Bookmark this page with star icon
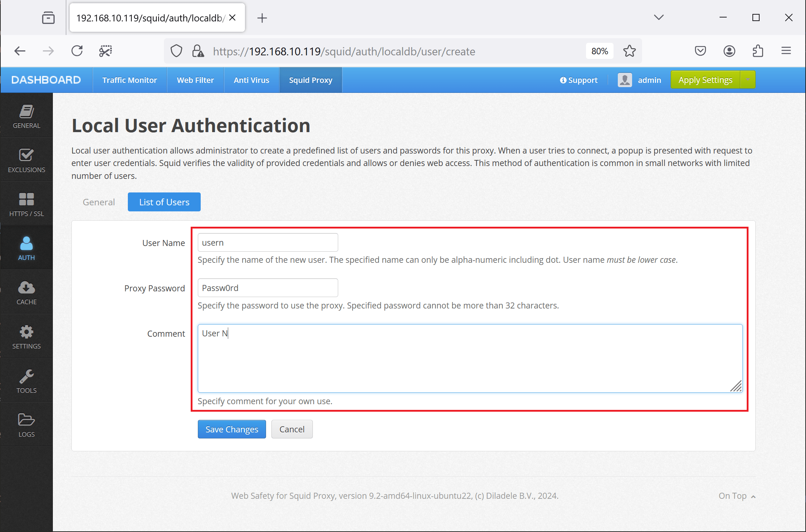The image size is (806, 532). (629, 51)
